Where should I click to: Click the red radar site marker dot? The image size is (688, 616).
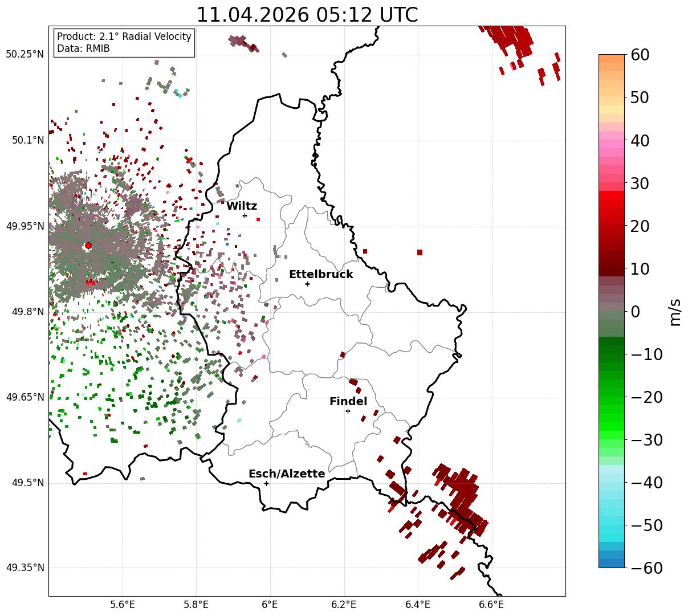click(x=88, y=246)
